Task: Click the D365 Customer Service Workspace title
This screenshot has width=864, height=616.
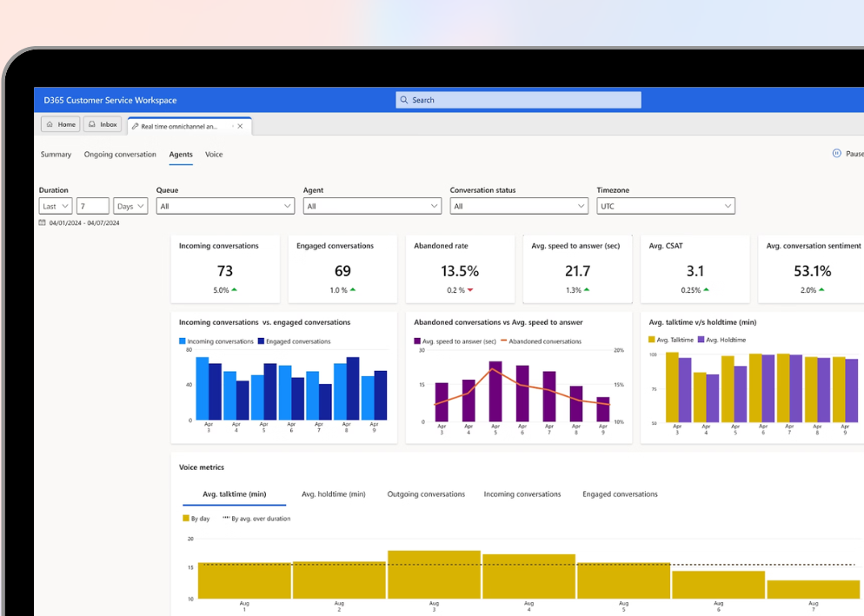Action: click(x=110, y=100)
